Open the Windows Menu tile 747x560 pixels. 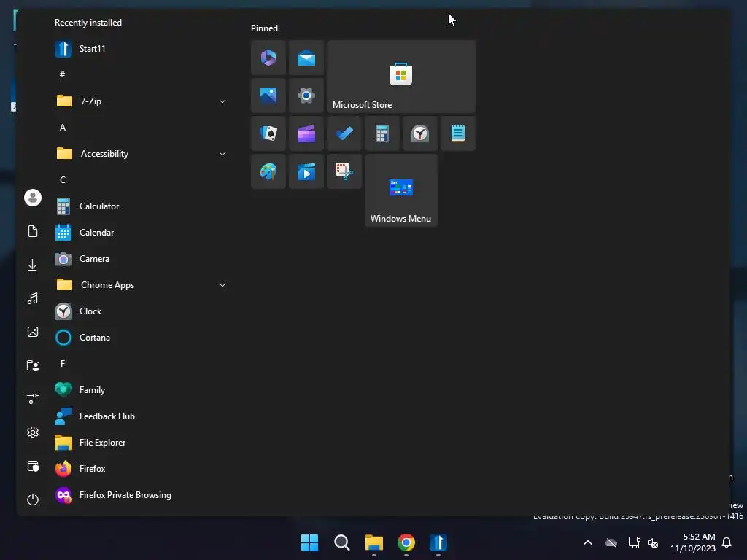click(x=401, y=190)
